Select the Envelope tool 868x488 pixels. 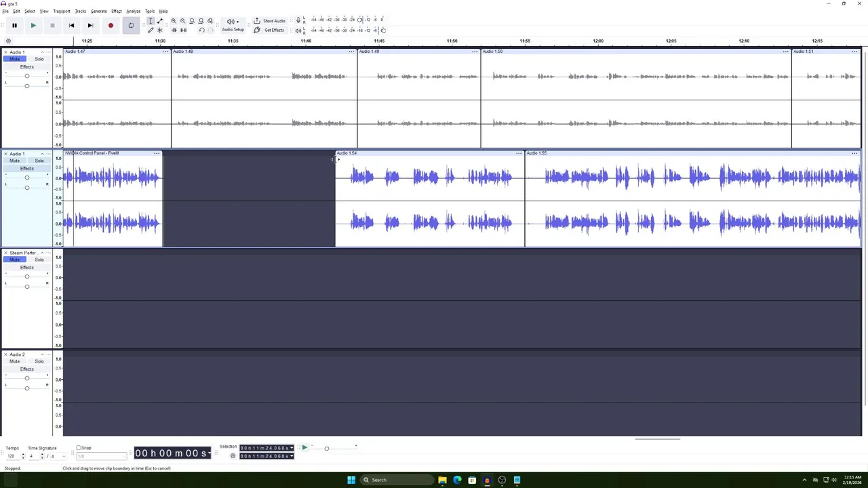[160, 21]
